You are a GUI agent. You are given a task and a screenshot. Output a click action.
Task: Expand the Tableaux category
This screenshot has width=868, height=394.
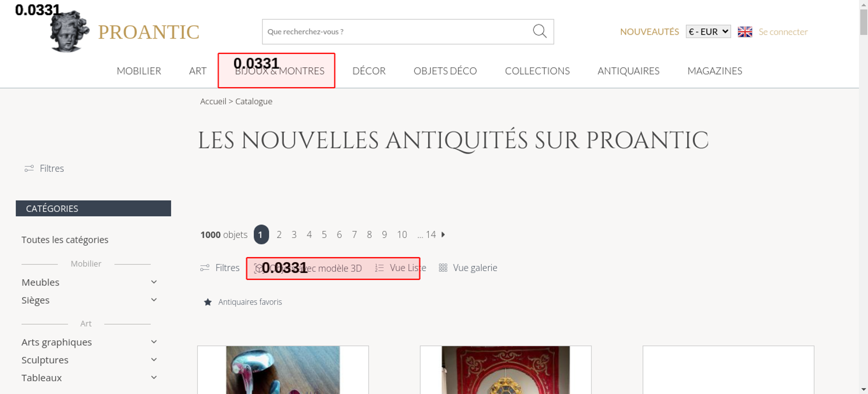(154, 378)
